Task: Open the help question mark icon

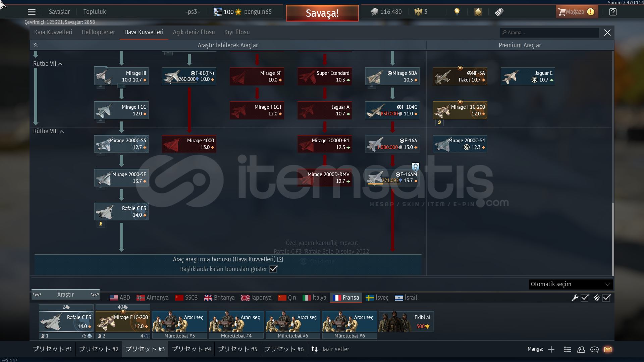Action: click(613, 12)
